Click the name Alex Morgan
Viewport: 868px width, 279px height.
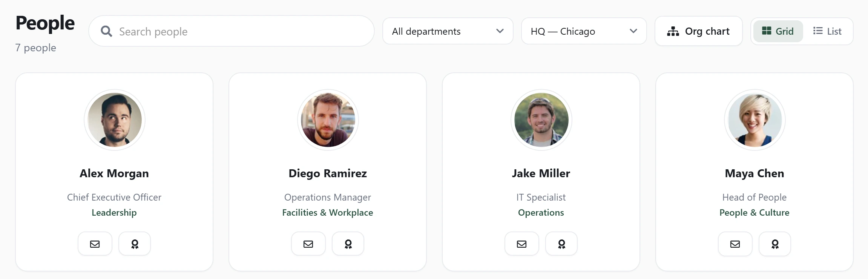click(x=114, y=173)
